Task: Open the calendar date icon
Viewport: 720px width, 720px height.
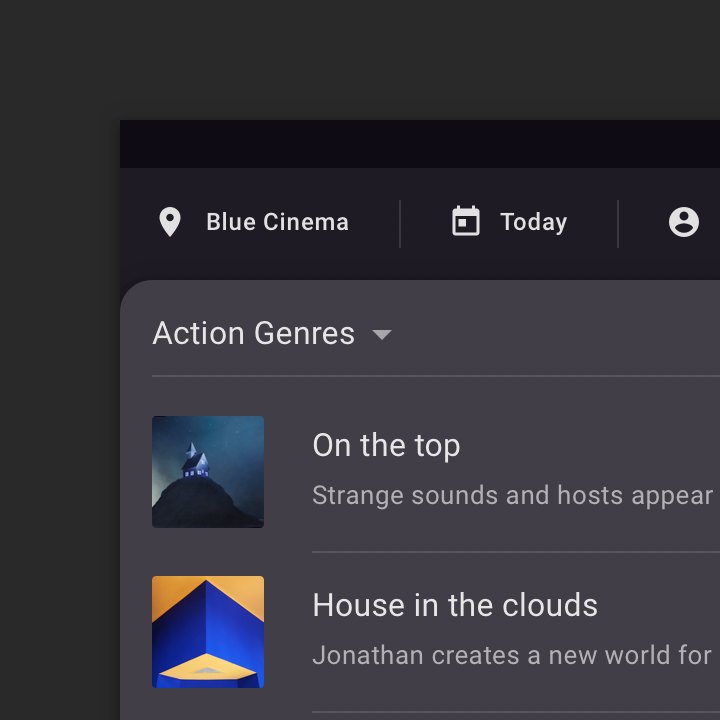Action: 466,221
